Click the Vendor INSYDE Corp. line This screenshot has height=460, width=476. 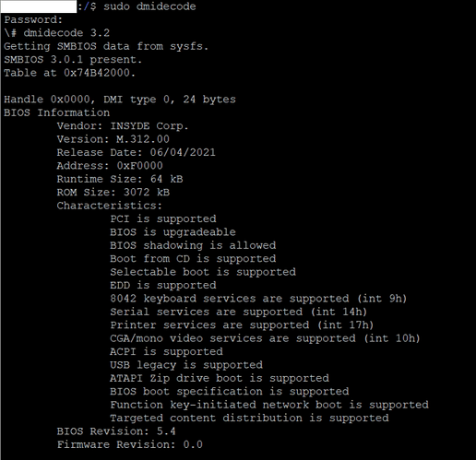(123, 126)
